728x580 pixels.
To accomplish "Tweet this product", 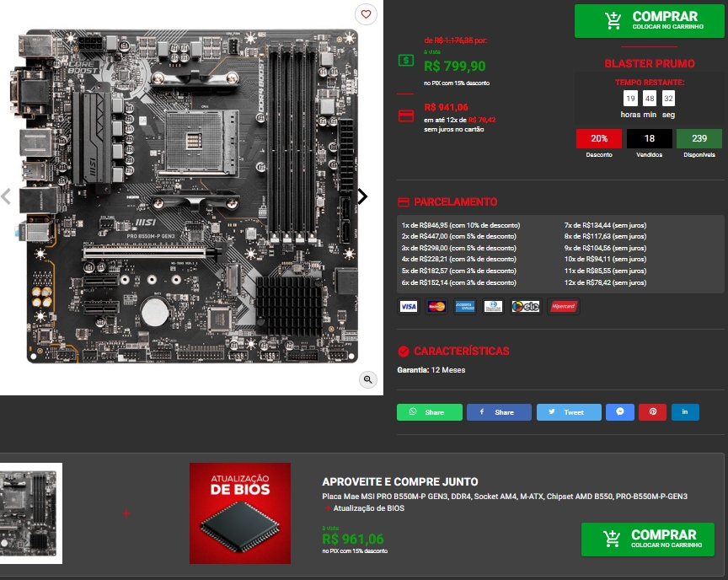I will tap(569, 412).
